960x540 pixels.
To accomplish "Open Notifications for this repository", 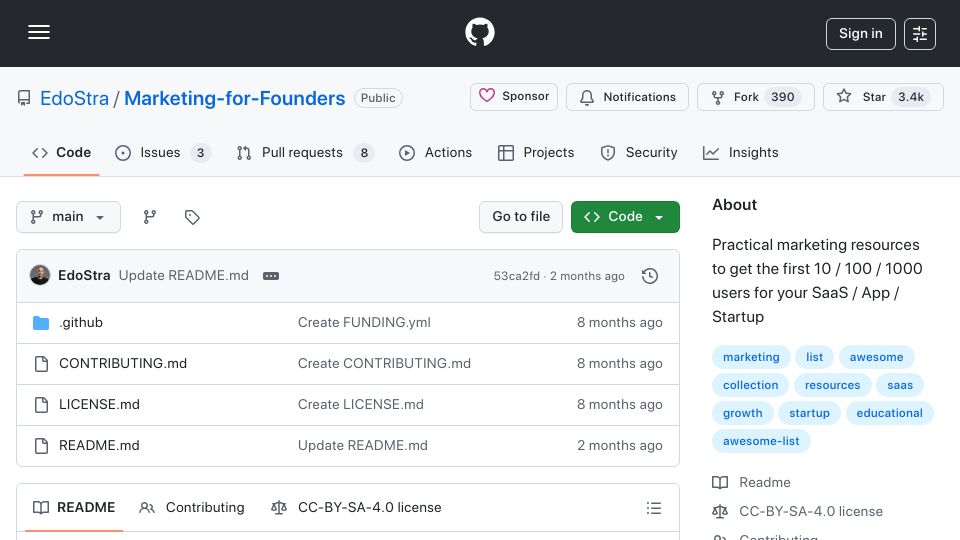I will point(627,97).
